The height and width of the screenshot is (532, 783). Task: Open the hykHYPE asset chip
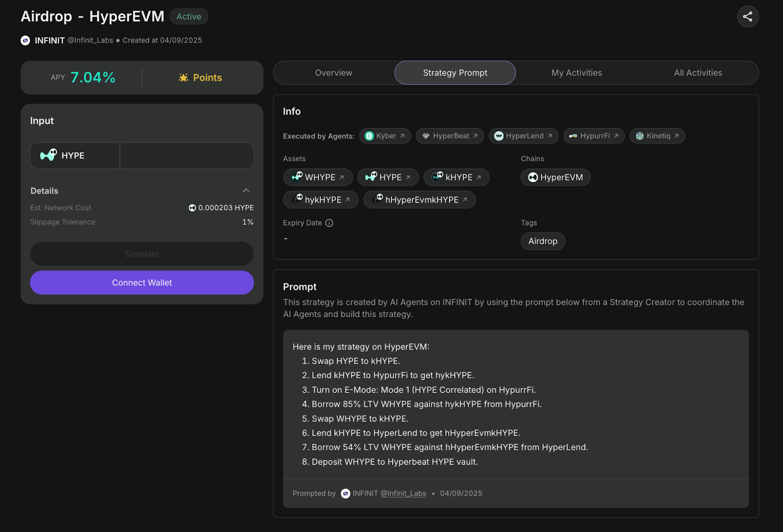321,200
